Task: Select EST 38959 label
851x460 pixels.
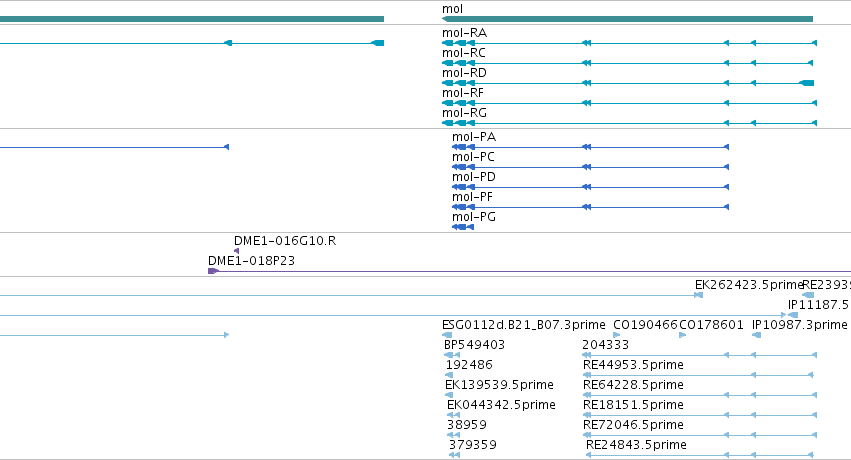Action: [467, 425]
